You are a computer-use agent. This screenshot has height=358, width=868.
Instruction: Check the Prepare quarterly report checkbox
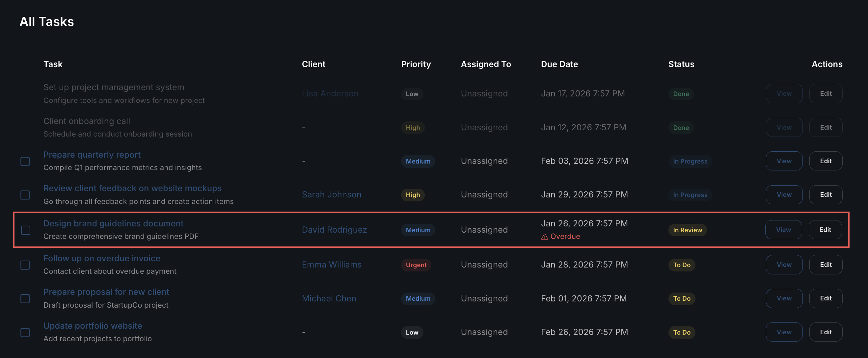point(25,161)
